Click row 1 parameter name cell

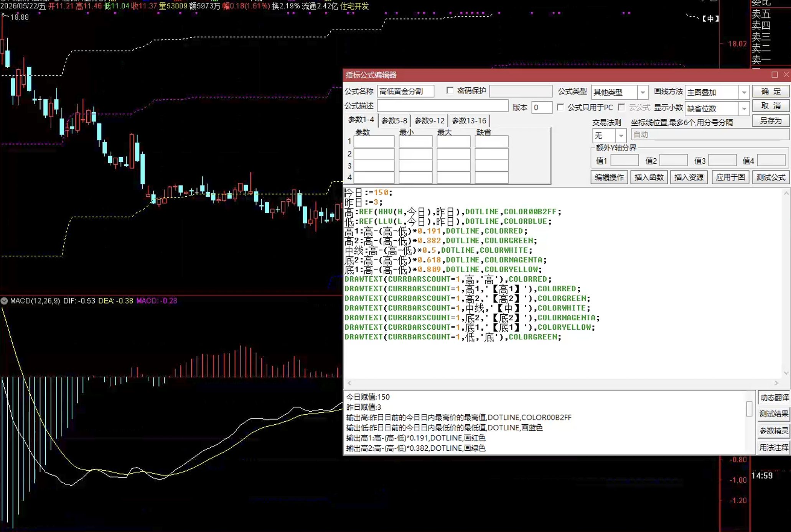click(374, 141)
